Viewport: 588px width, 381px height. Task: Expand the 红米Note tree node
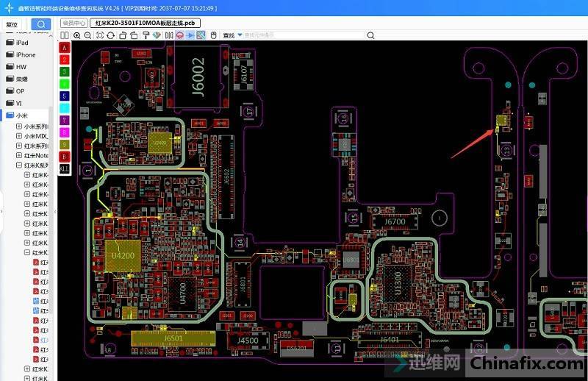point(19,156)
